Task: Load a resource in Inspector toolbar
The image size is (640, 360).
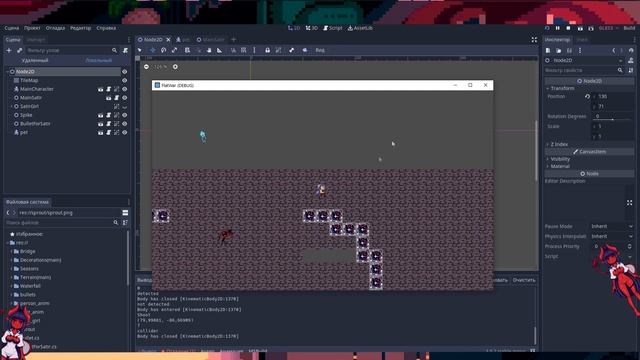Action: [x=558, y=50]
